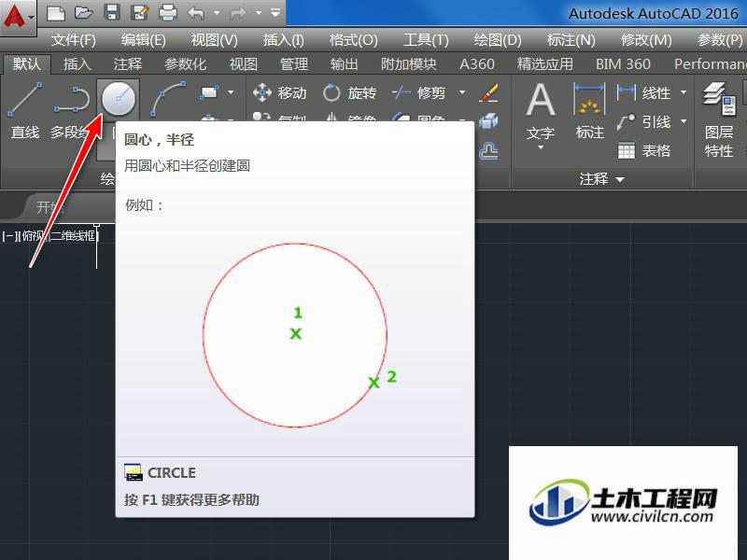Switch to the BIM 360 ribbon tab

[x=623, y=63]
